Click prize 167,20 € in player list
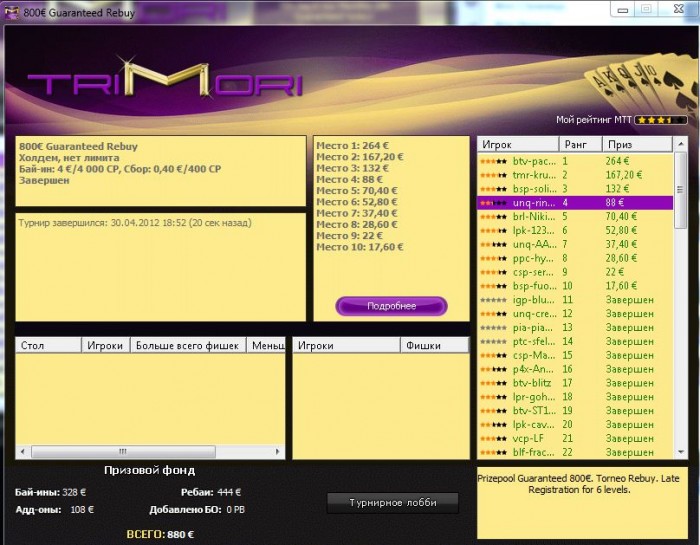The image size is (700, 545). pyautogui.click(x=624, y=175)
